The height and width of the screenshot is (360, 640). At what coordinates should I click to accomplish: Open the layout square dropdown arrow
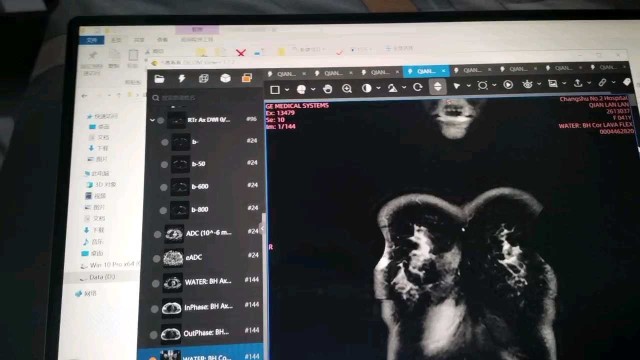[287, 89]
